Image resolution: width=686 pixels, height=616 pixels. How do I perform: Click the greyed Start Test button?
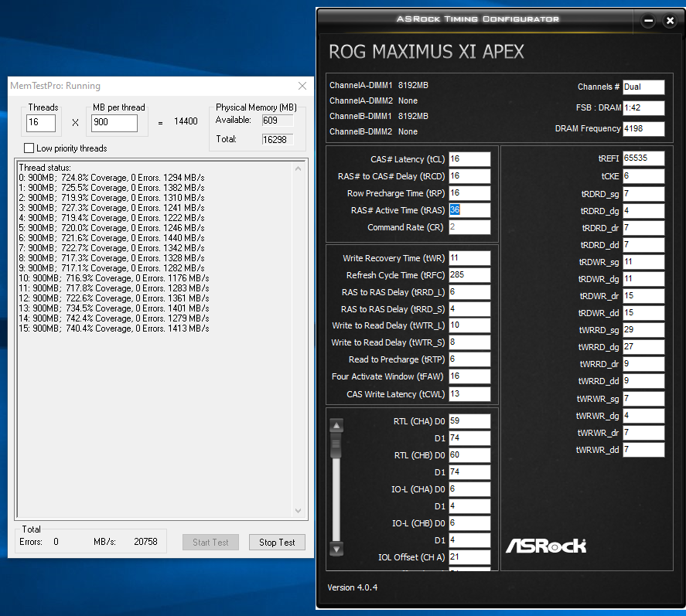click(x=210, y=542)
